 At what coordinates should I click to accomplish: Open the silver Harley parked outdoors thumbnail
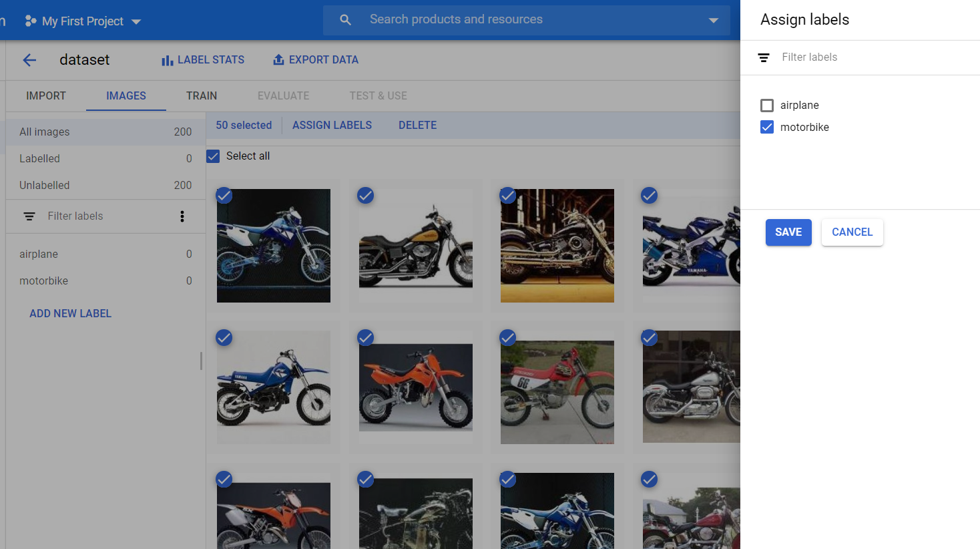pos(692,387)
